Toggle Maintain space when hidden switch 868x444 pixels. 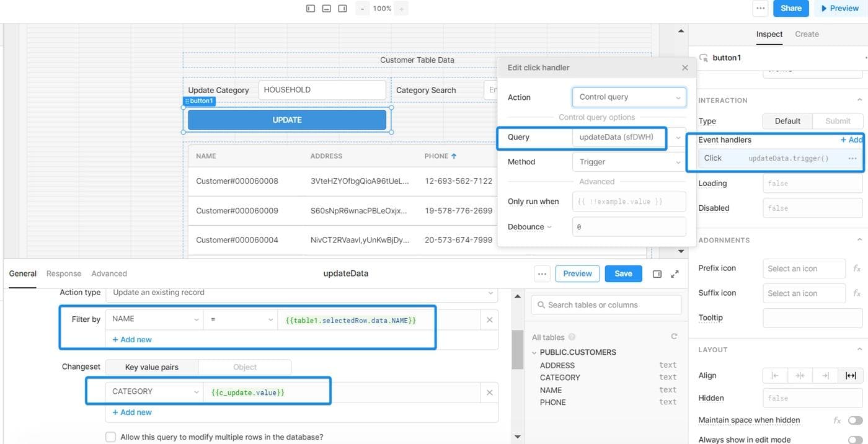855,420
